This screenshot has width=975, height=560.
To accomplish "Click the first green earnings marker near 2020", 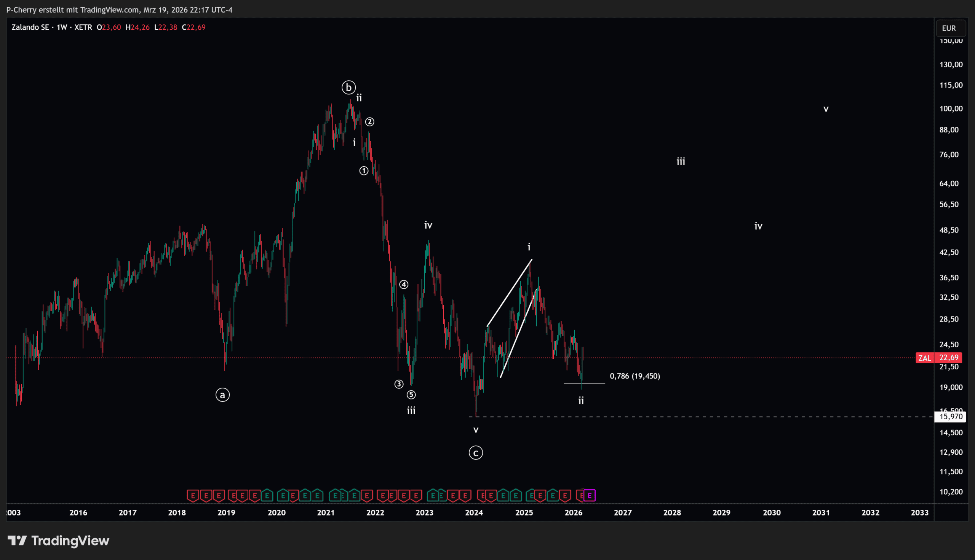I will tap(267, 495).
